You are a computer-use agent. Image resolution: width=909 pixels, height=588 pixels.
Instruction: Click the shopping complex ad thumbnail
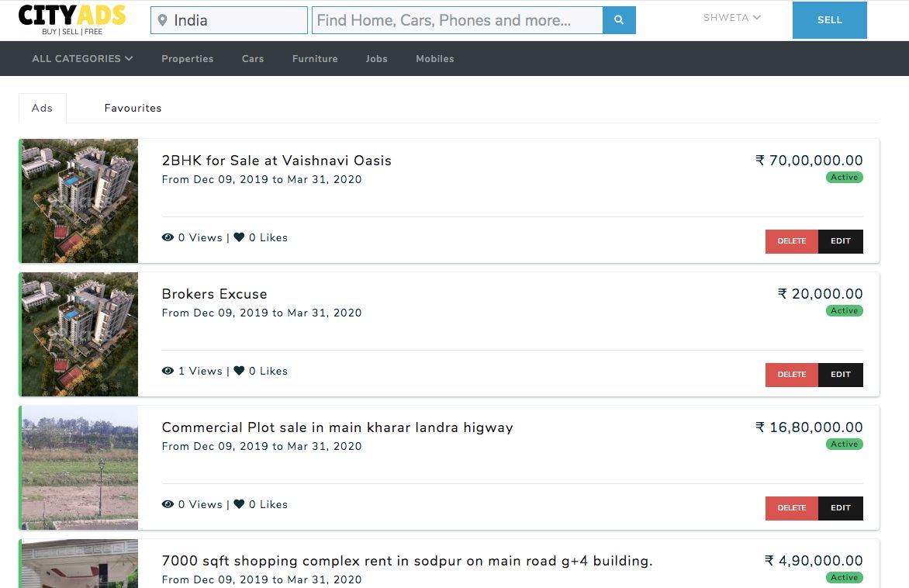(79, 564)
